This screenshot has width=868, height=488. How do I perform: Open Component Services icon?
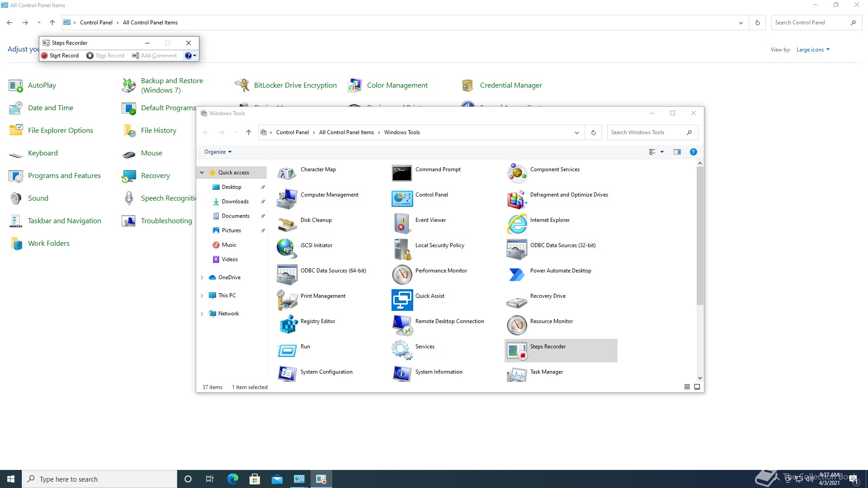[517, 173]
